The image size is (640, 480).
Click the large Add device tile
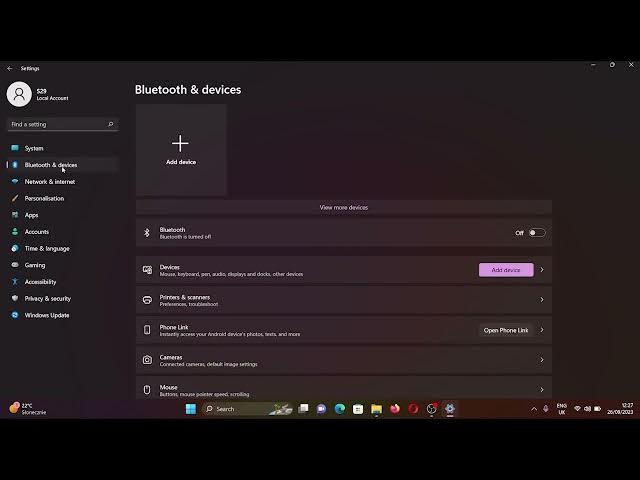pyautogui.click(x=181, y=149)
